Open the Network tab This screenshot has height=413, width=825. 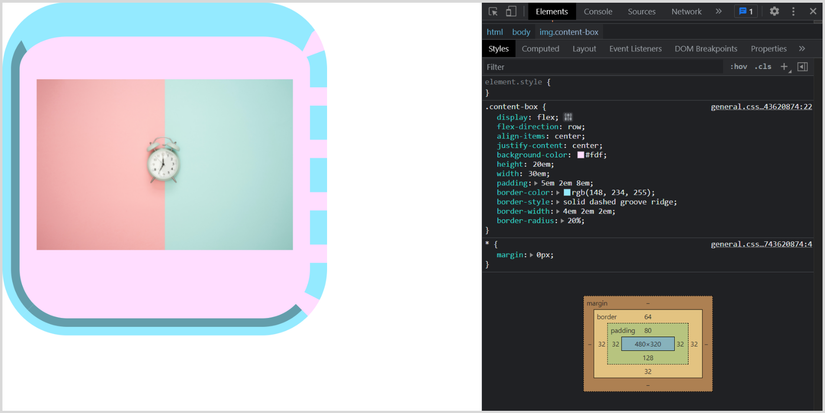(x=686, y=12)
